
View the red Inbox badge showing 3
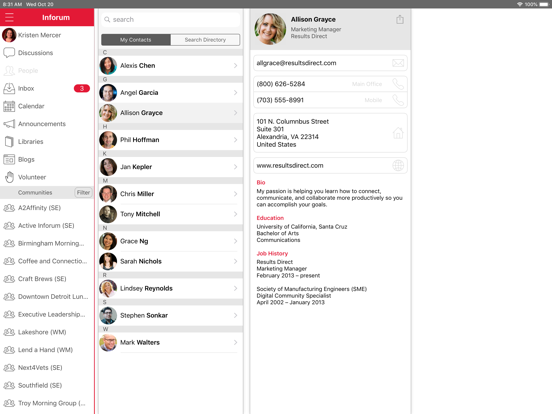[82, 88]
